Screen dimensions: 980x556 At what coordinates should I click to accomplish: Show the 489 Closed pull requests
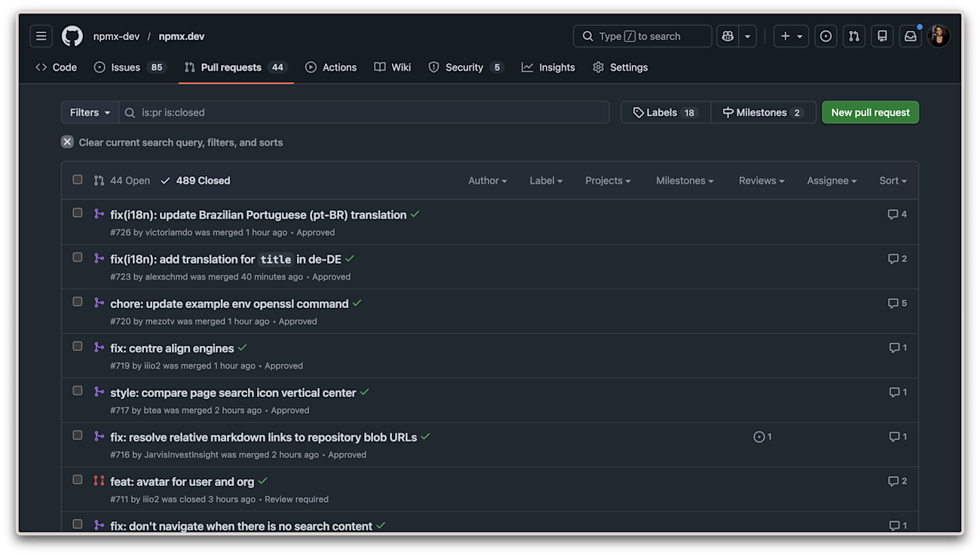[x=195, y=181]
